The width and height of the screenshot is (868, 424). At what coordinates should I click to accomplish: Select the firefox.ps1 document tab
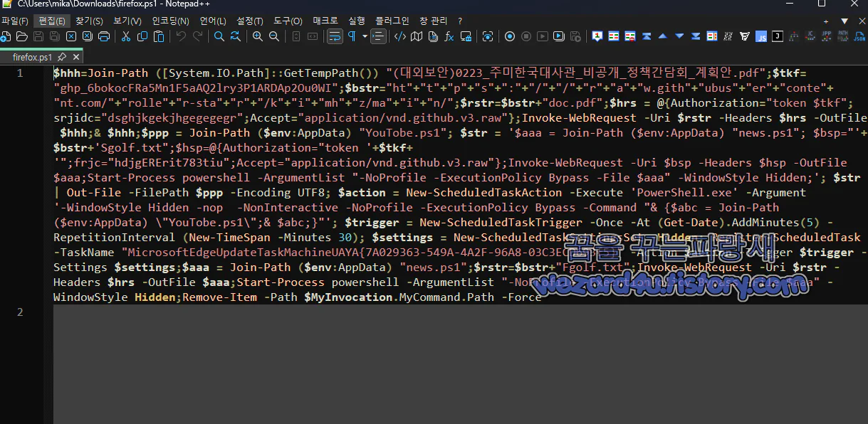click(x=33, y=57)
